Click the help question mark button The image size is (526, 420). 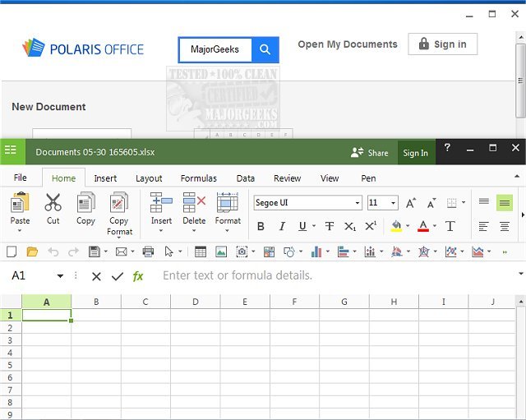point(447,148)
